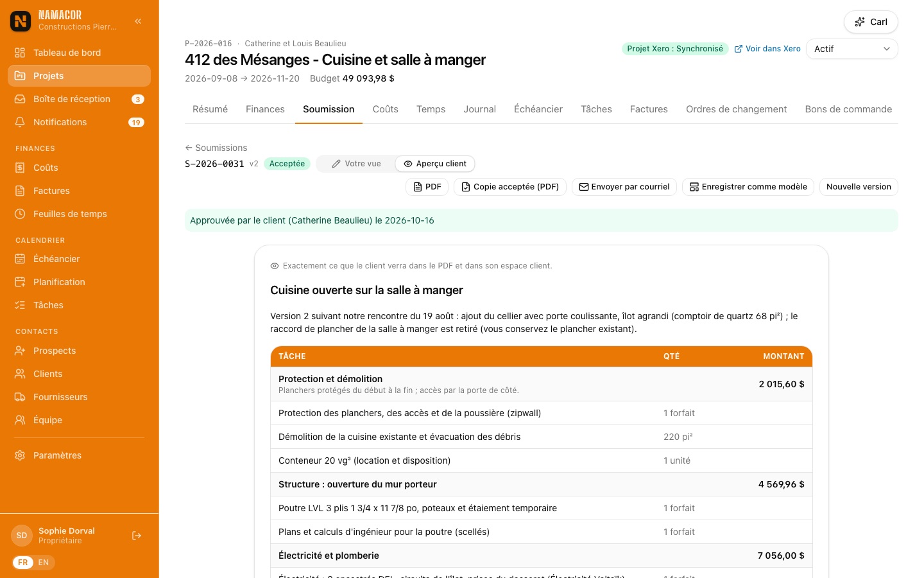The height and width of the screenshot is (578, 924).
Task: Switch to the Échéancier project tab
Action: pos(538,109)
